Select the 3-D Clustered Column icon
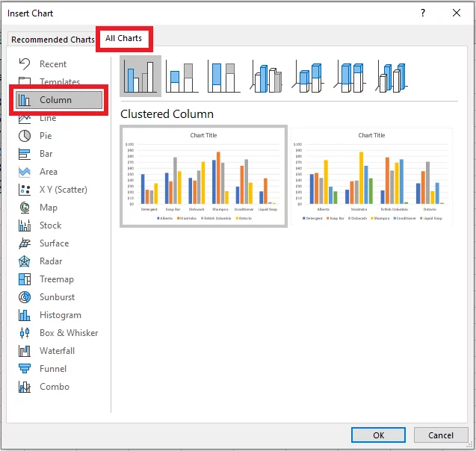Viewport: 476px width, 451px height. [268, 75]
